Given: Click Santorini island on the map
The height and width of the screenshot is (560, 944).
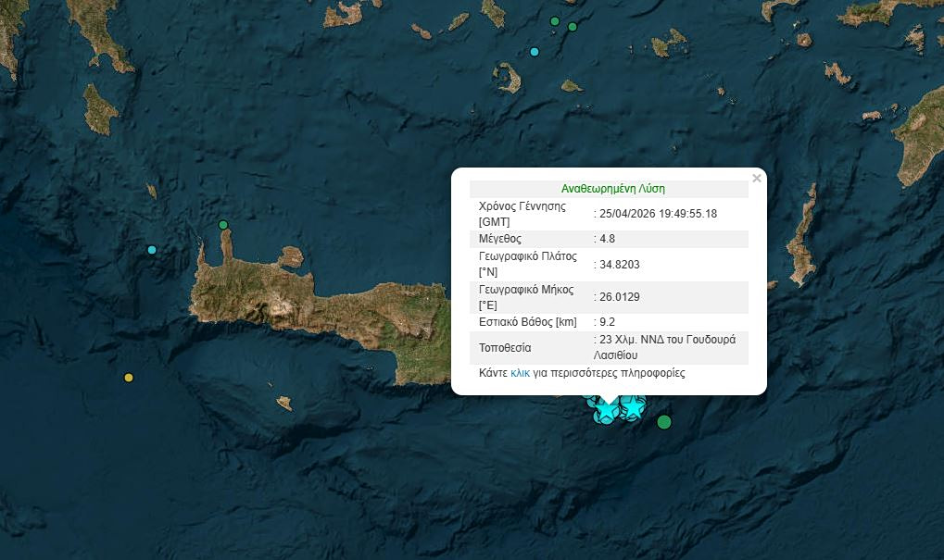Looking at the screenshot, I should [x=509, y=78].
